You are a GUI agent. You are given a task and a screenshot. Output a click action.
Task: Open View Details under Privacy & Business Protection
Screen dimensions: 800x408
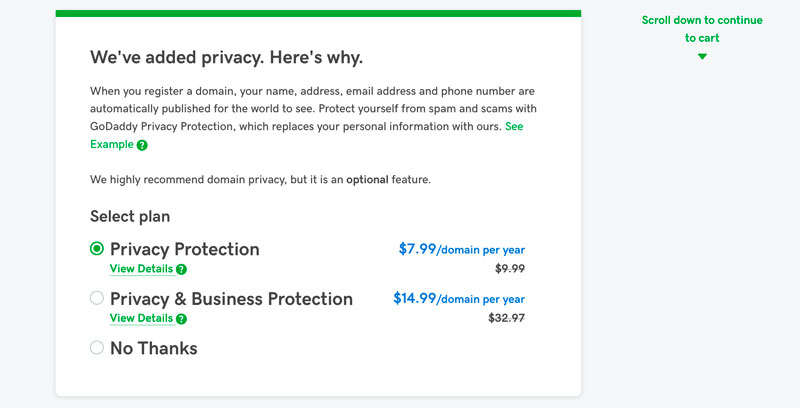tap(141, 319)
